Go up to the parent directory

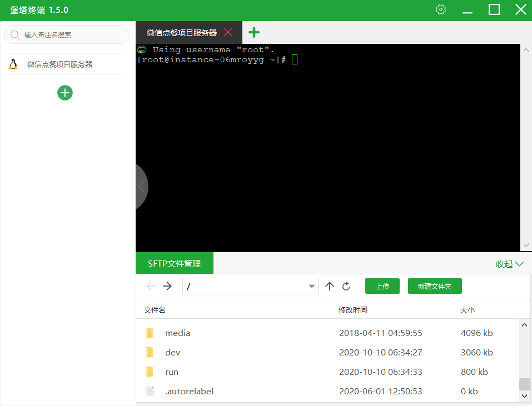click(330, 287)
